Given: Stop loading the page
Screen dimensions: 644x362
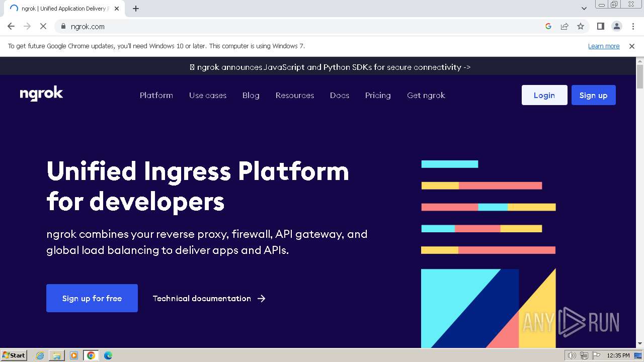Looking at the screenshot, I should 43,26.
